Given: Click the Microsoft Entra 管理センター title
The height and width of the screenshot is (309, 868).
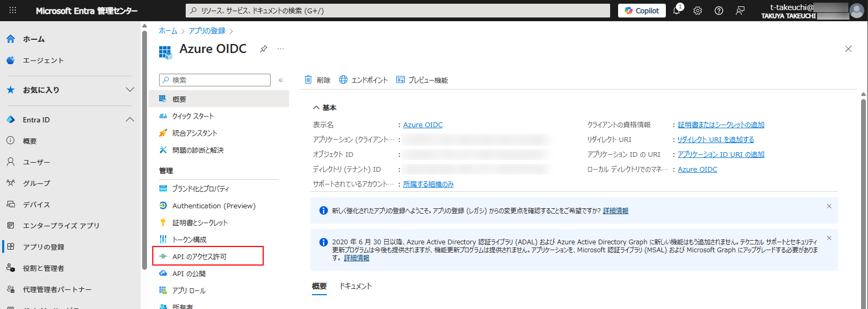Looking at the screenshot, I should [86, 11].
